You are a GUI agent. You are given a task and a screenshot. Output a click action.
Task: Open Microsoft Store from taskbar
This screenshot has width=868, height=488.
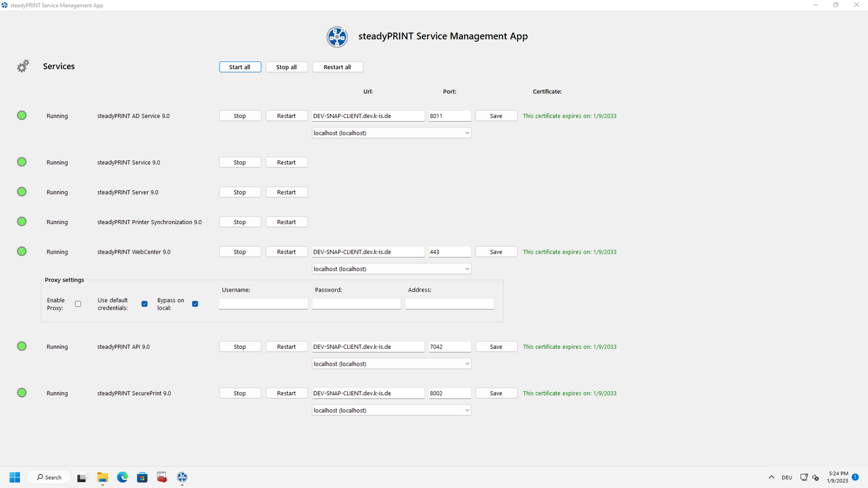pyautogui.click(x=142, y=477)
